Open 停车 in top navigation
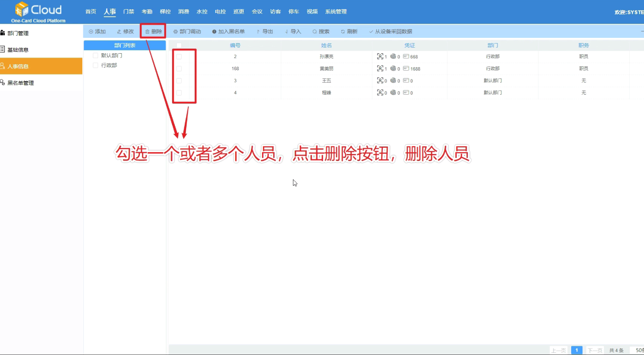This screenshot has height=355, width=644. pyautogui.click(x=294, y=12)
